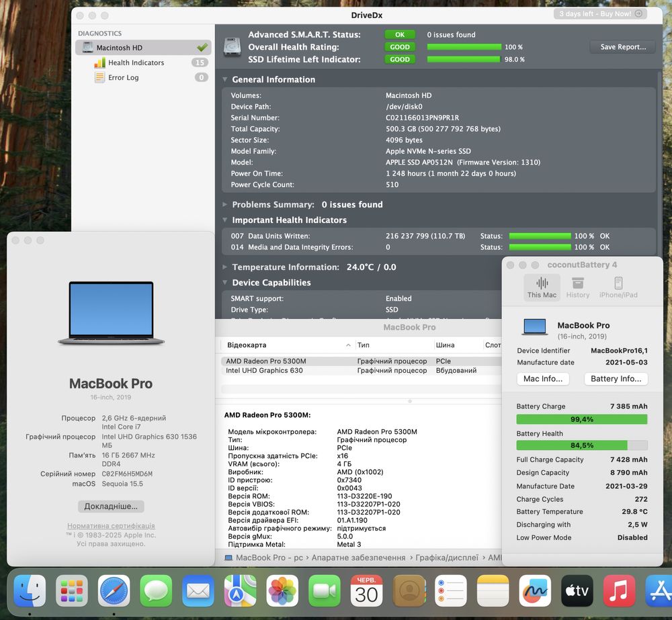Expand Temperature Information section
Screen dimensions: 672x620
pyautogui.click(x=225, y=267)
